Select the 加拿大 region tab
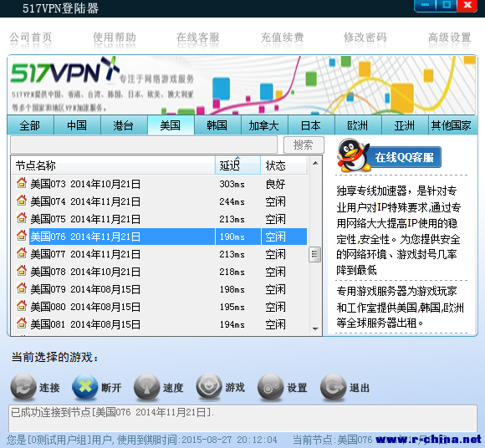Viewport: 485px width, 448px height. coord(264,125)
